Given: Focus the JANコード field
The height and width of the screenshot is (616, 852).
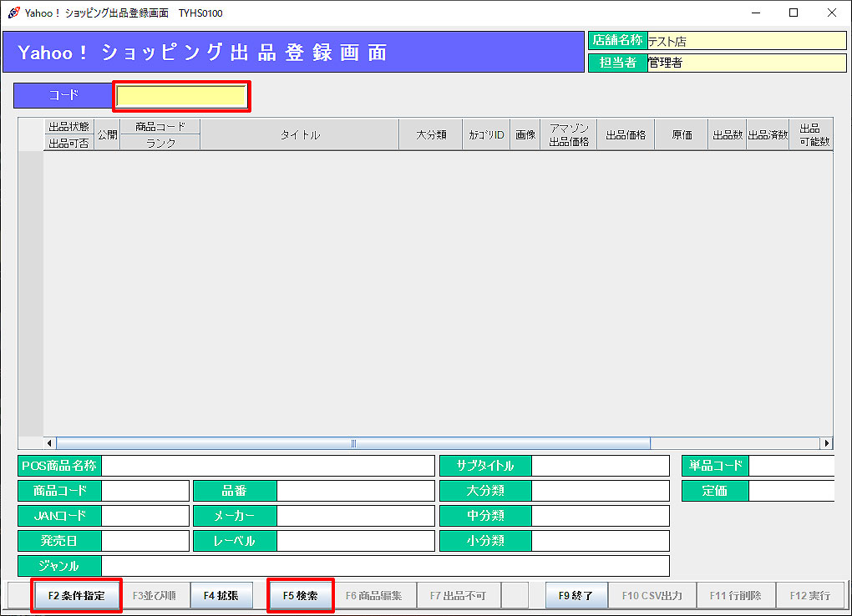Looking at the screenshot, I should [x=145, y=516].
